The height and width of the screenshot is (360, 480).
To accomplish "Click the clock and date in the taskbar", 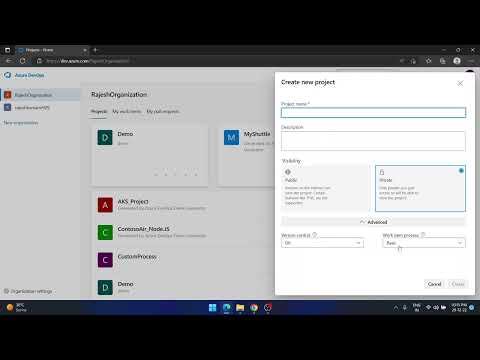I will tap(459, 307).
